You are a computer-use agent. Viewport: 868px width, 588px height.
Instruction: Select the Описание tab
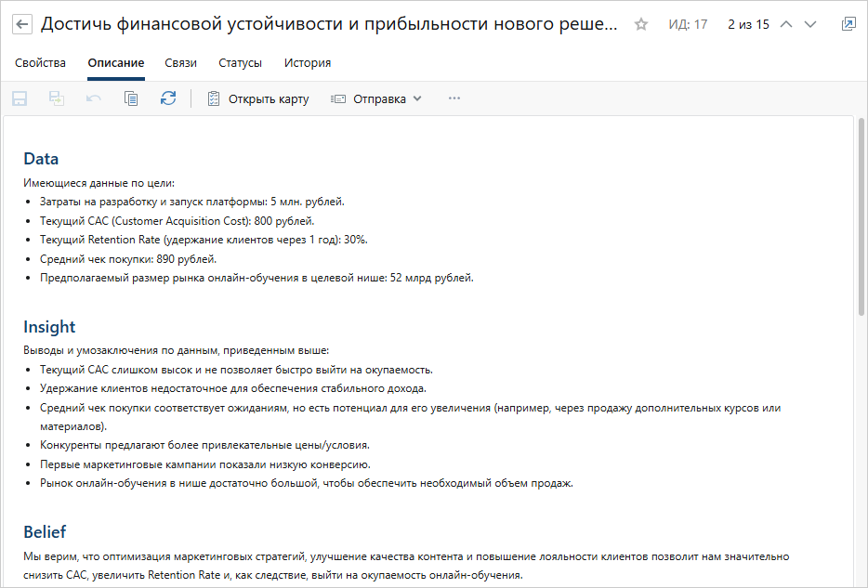(115, 63)
